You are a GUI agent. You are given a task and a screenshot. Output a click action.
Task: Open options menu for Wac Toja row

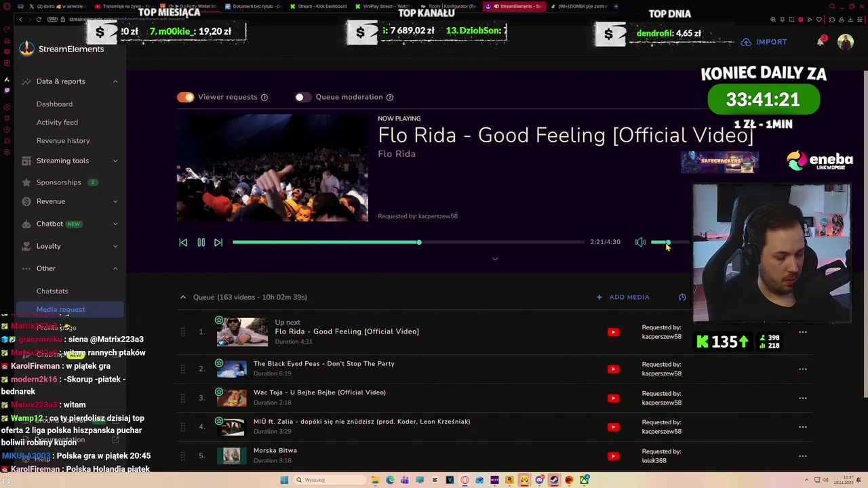pyautogui.click(x=803, y=398)
